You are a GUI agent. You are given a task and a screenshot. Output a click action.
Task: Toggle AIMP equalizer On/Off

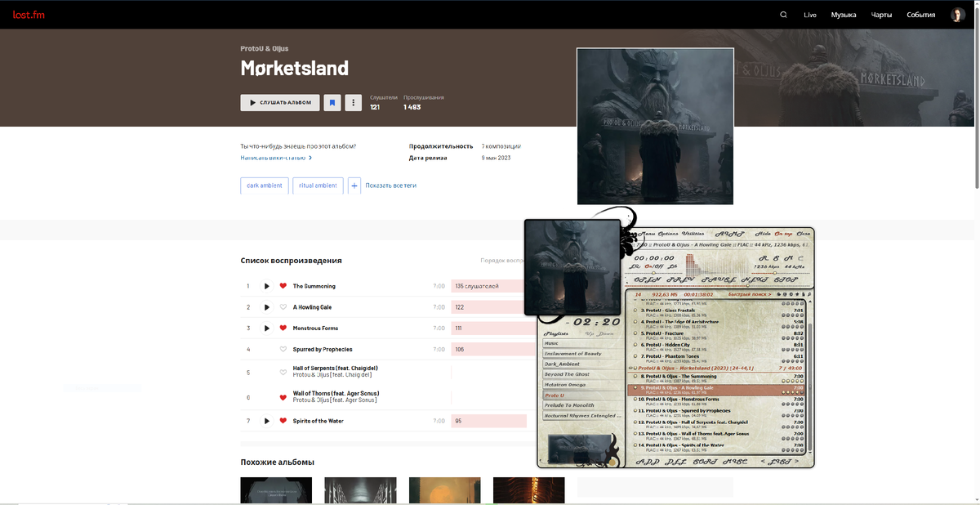point(654,266)
